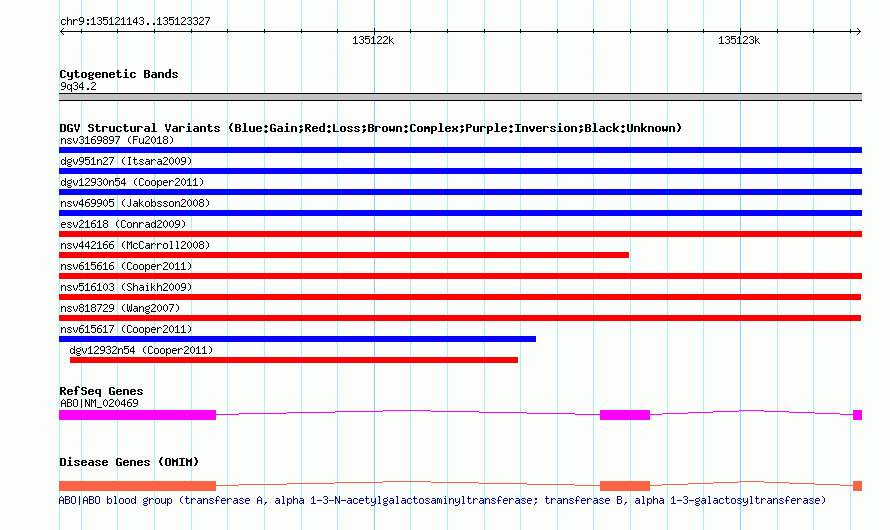
Task: Open variant nsv516103 (Shaikh2009) label
Action: [126, 287]
